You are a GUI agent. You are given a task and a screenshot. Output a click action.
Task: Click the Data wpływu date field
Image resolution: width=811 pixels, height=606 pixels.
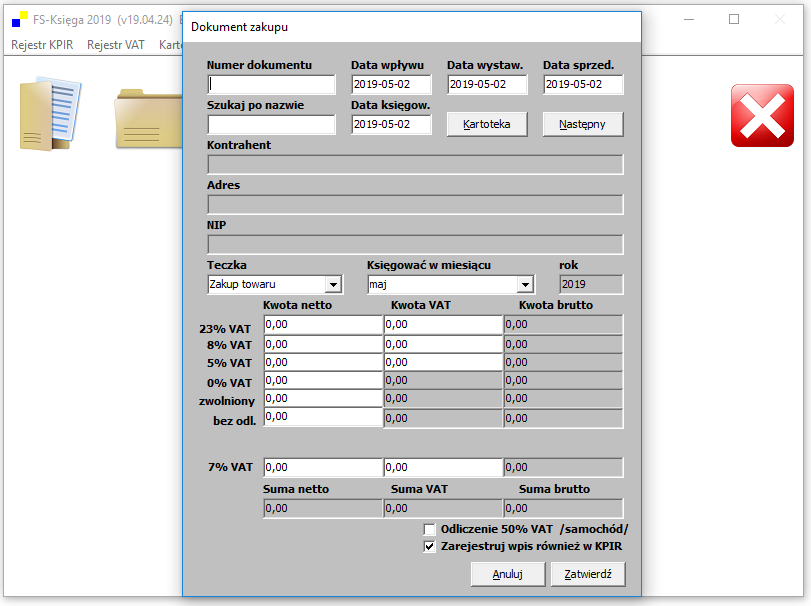pos(392,84)
